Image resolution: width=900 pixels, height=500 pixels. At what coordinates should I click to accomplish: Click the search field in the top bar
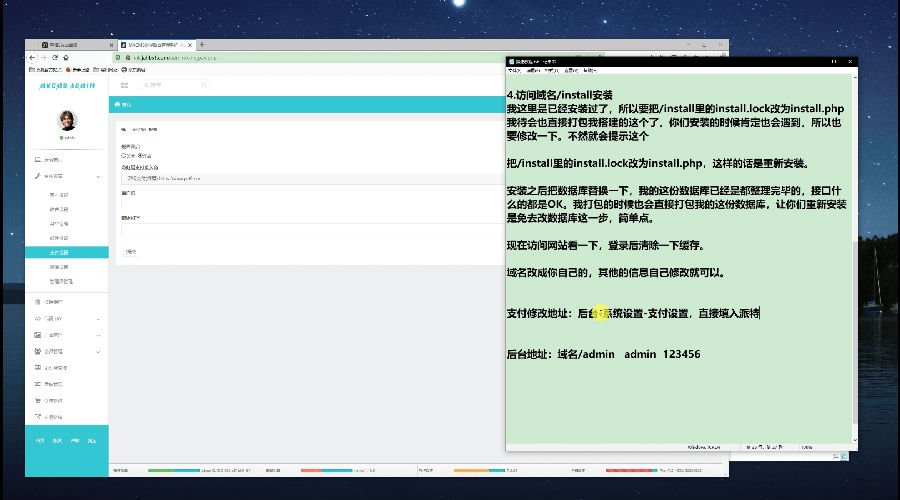click(x=165, y=85)
